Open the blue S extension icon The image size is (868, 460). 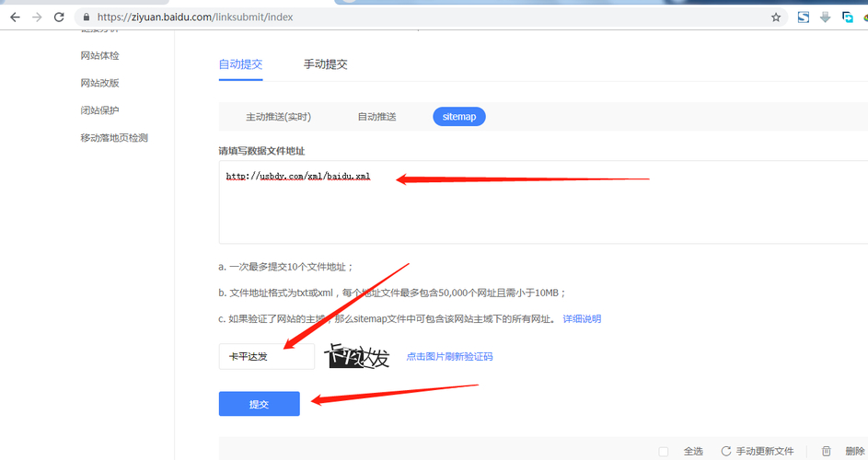pyautogui.click(x=803, y=17)
